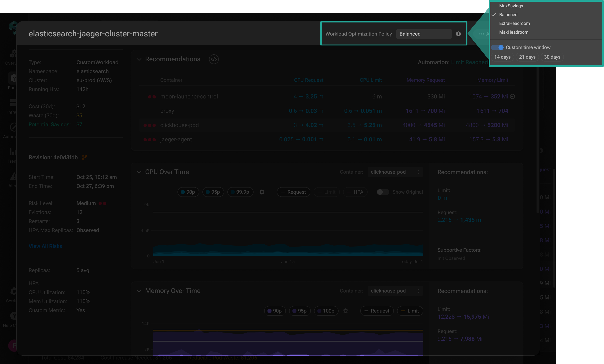Select the proxy container row
The height and width of the screenshot is (364, 604).
[327, 111]
